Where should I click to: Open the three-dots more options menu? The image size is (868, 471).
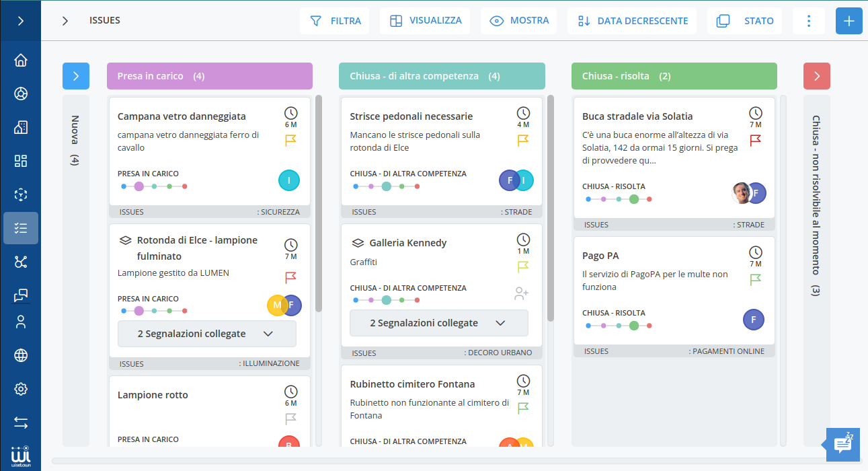click(808, 21)
